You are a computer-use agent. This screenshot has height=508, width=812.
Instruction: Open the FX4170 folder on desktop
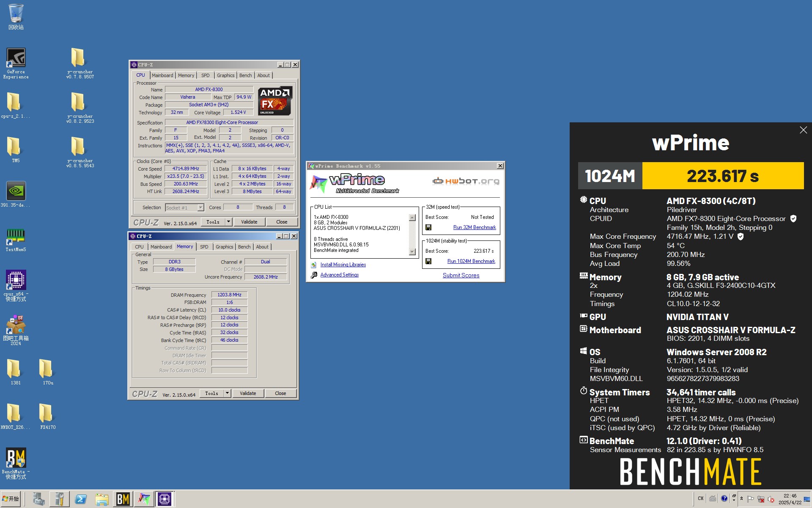click(x=48, y=417)
